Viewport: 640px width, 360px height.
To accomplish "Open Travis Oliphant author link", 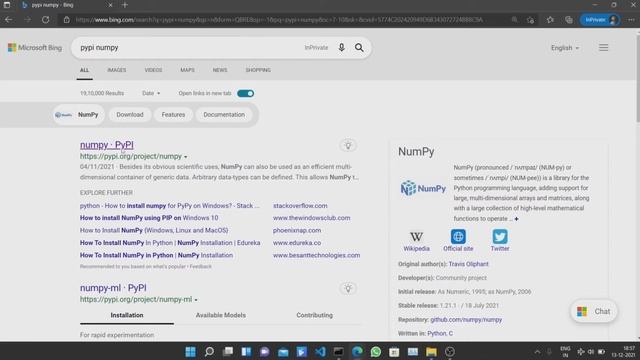I will pyautogui.click(x=468, y=264).
